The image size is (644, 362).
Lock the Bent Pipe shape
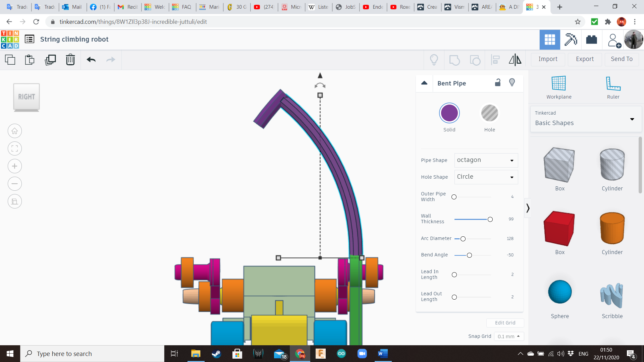click(497, 82)
